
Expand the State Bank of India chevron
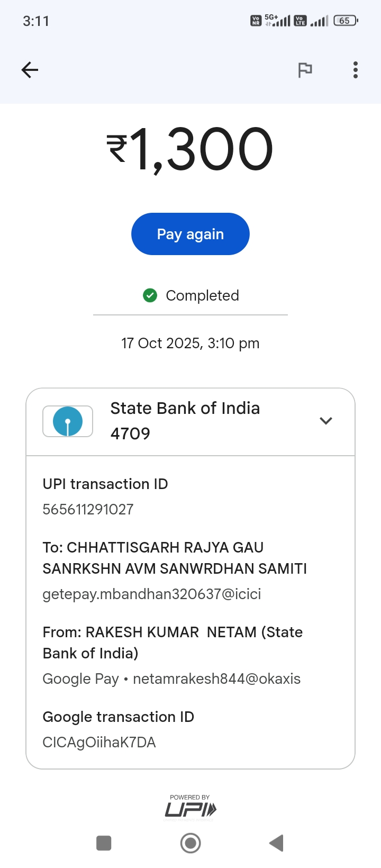[x=326, y=421]
